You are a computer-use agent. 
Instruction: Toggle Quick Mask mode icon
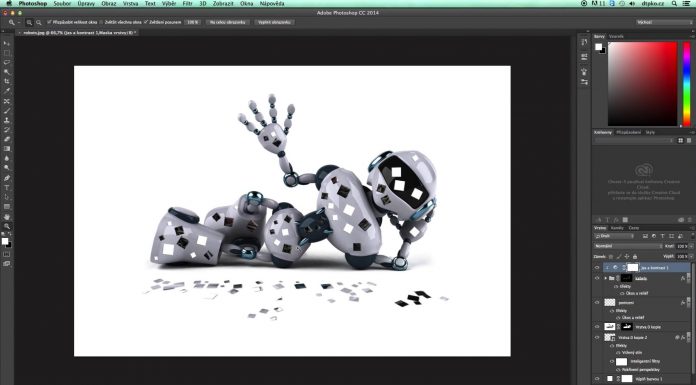[7, 254]
